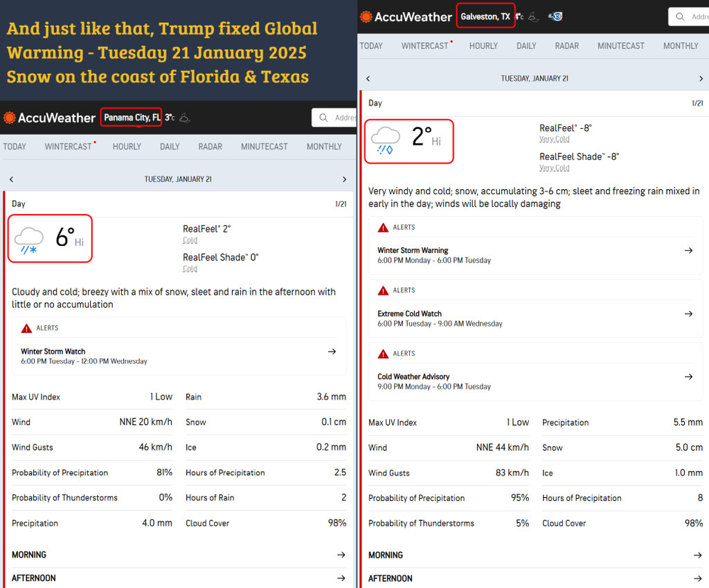709x588 pixels.
Task: Expand the AFTERNOON section for Galveston
Action: pos(697,578)
